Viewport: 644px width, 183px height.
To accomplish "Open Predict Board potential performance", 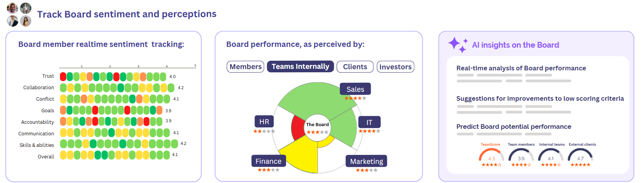I will 514,126.
